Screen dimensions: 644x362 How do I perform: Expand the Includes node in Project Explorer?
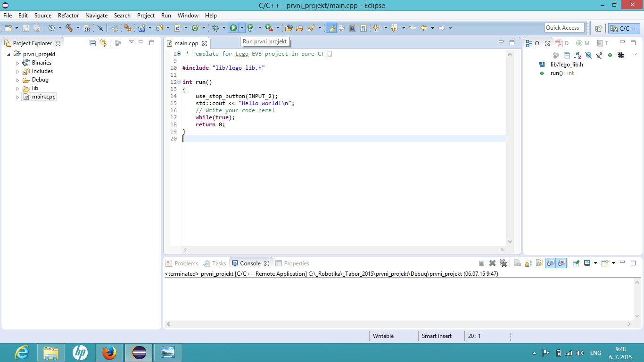18,72
